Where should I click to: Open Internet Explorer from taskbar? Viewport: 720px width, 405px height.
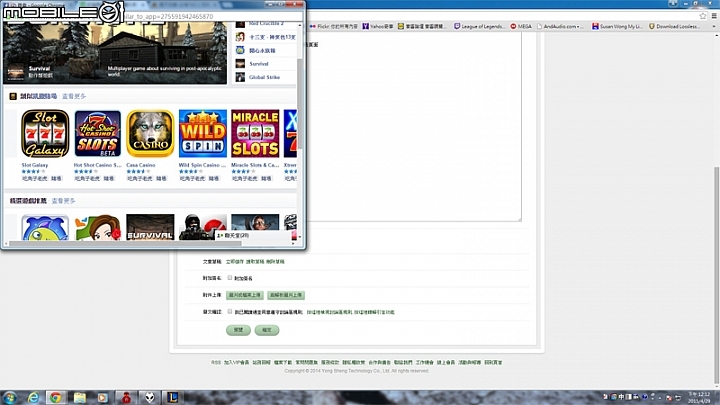pyautogui.click(x=34, y=398)
